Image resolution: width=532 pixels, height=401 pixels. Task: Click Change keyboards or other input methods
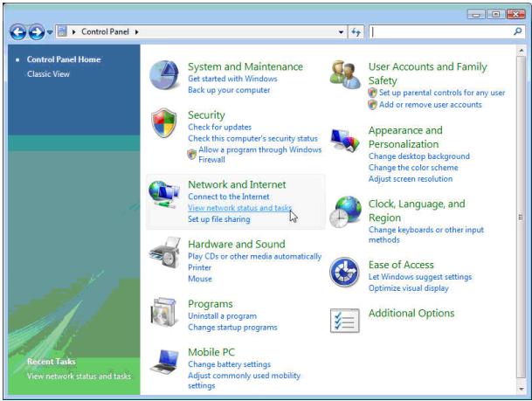426,234
